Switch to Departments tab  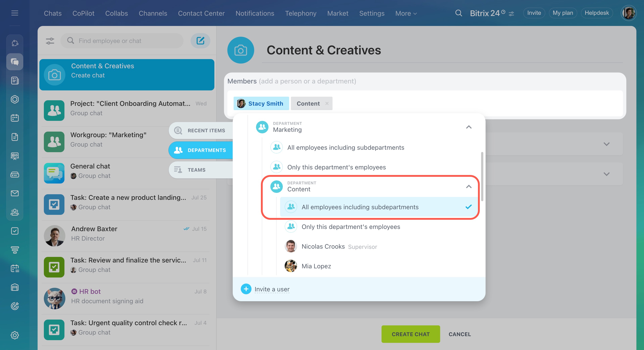(x=201, y=150)
